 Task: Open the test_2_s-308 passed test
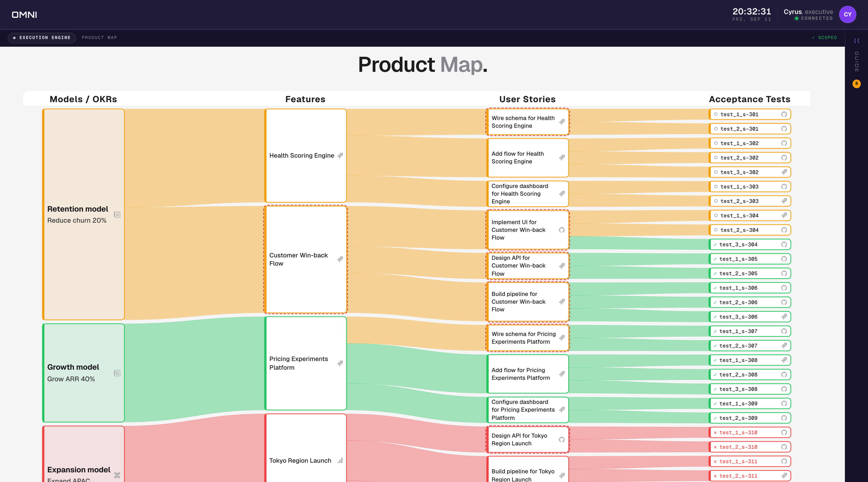click(750, 375)
